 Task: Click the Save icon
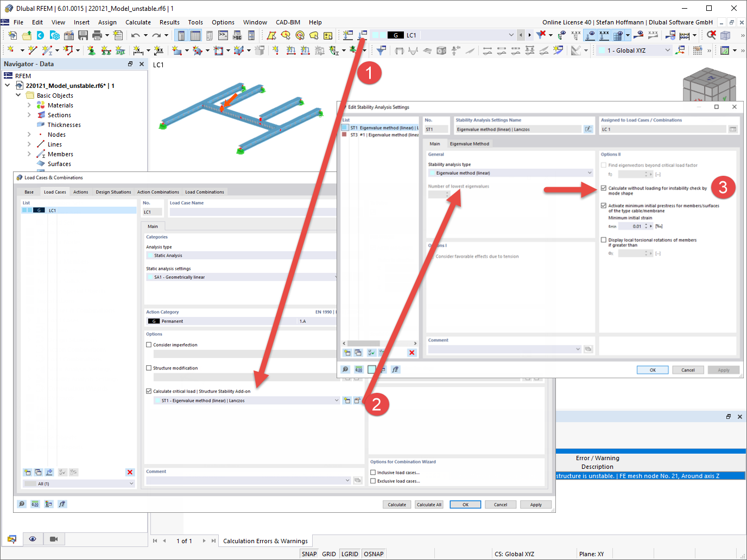point(83,35)
